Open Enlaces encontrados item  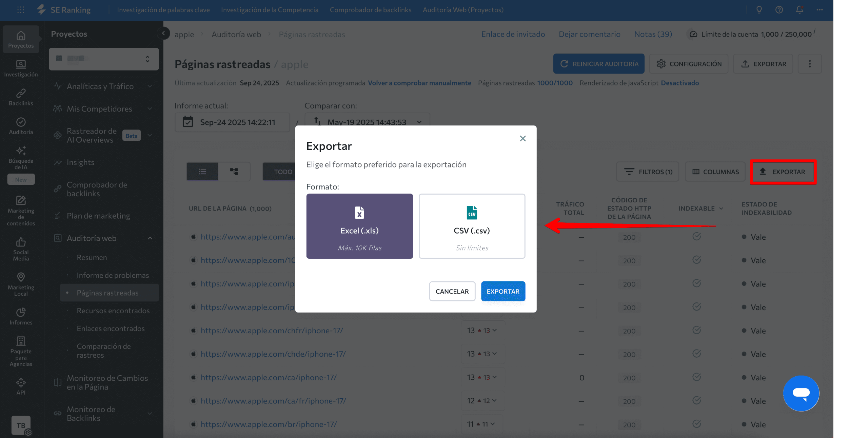pos(111,328)
